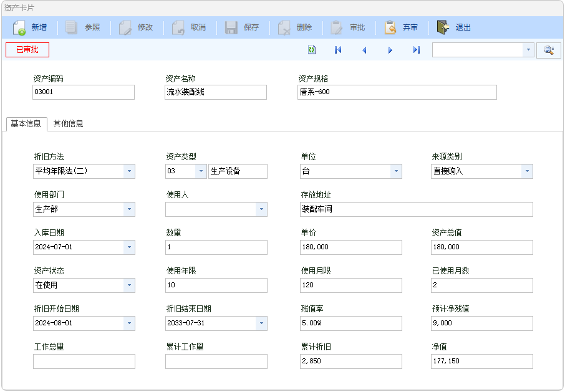Expand the 资产类型 code dropdown

(x=201, y=171)
